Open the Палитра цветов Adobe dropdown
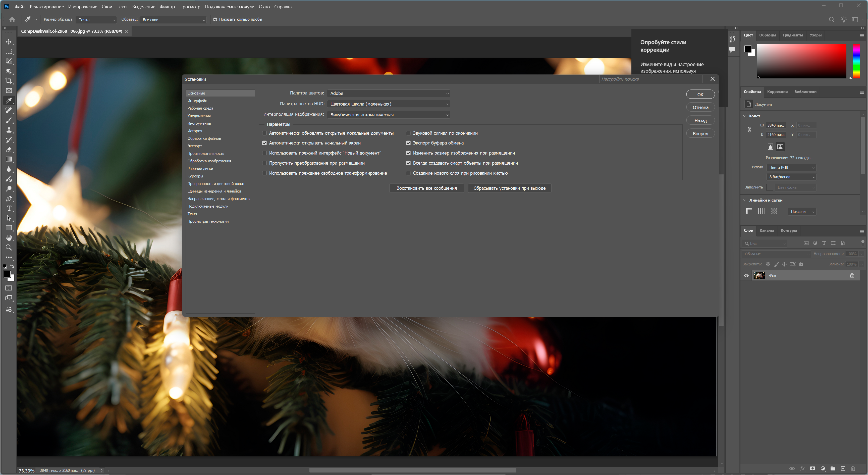Image resolution: width=868 pixels, height=475 pixels. pyautogui.click(x=389, y=93)
